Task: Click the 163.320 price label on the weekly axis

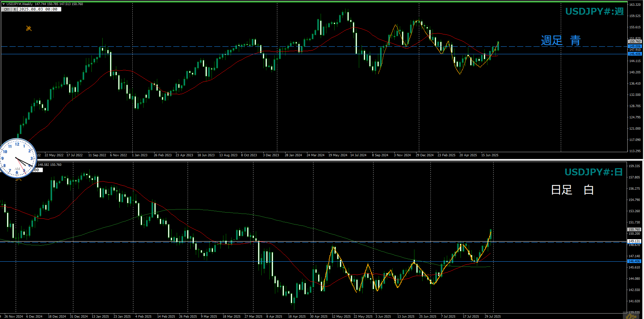Action: click(635, 5)
